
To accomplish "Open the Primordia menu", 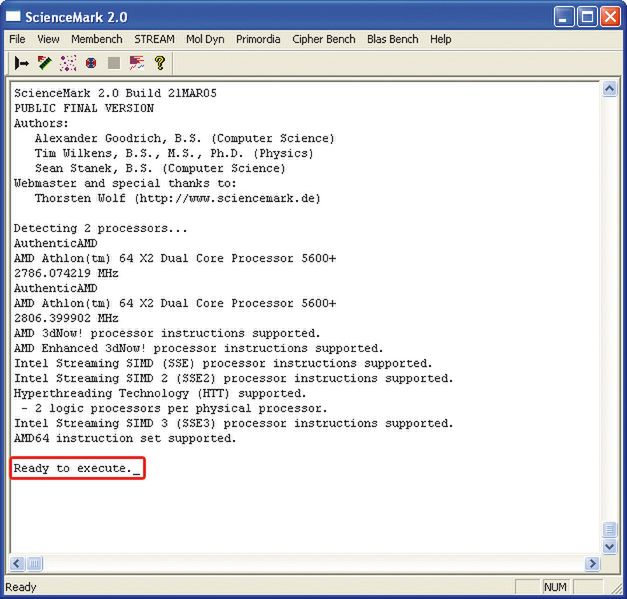I will pos(258,39).
